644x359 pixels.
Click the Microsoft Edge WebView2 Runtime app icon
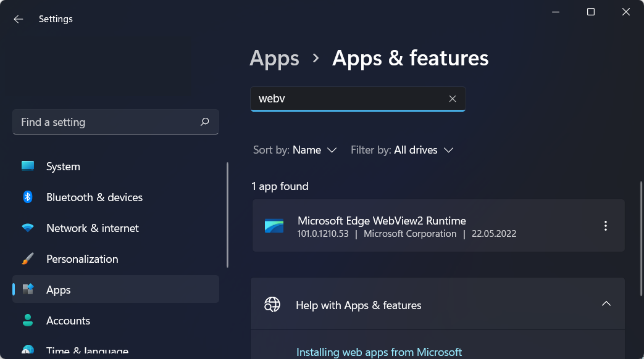(x=274, y=226)
